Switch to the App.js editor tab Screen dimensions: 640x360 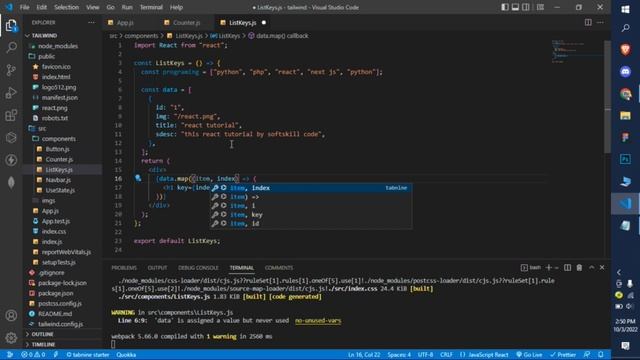[125, 22]
